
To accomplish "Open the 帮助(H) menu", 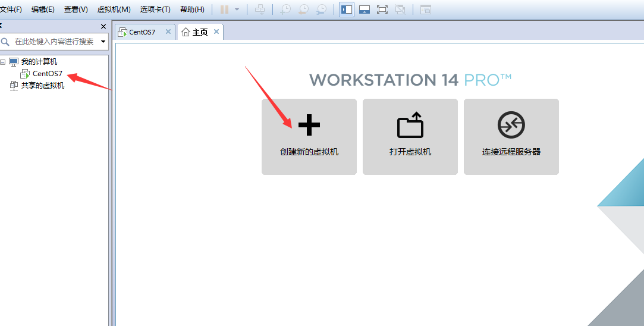I will 192,10.
